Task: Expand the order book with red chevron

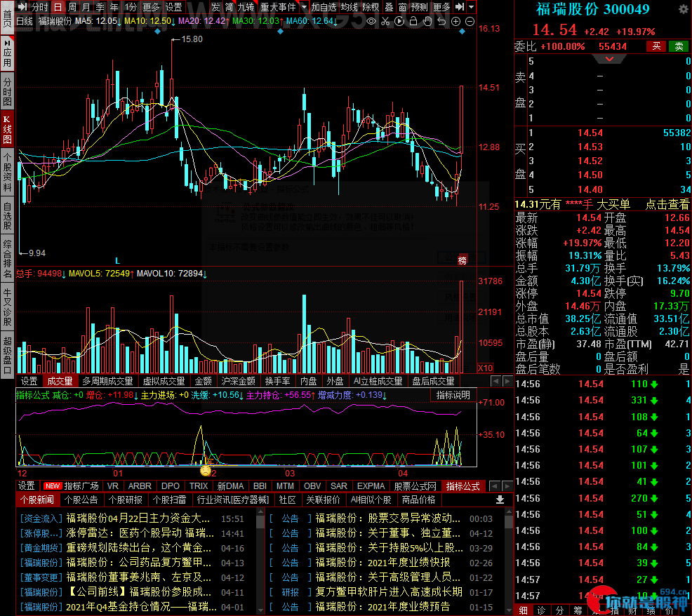Action: coord(609,59)
